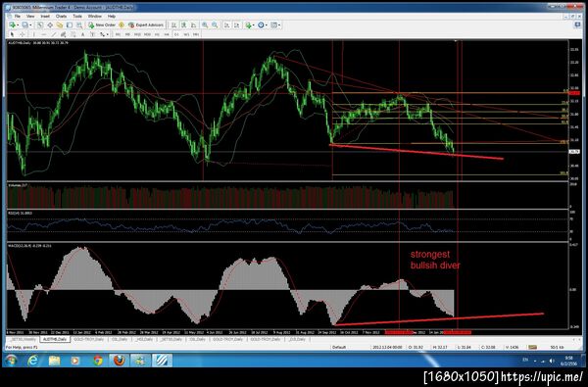Screen dimensions: 588x387
Task: Open Internet Explorer from the taskbar
Action: 33,361
